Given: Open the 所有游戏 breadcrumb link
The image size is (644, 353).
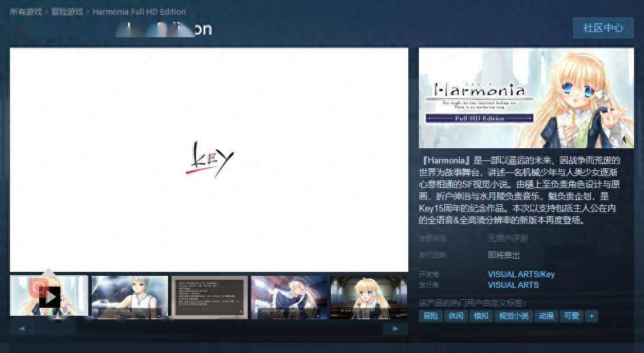Looking at the screenshot, I should click(x=26, y=11).
